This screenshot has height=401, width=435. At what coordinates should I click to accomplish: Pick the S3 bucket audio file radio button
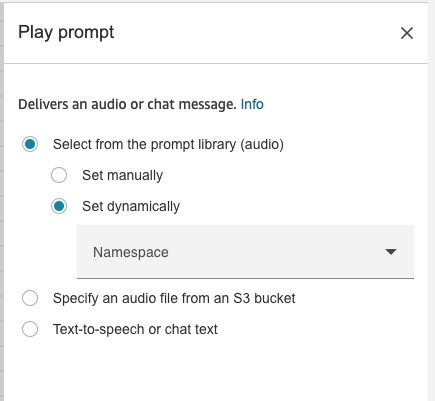pos(30,298)
